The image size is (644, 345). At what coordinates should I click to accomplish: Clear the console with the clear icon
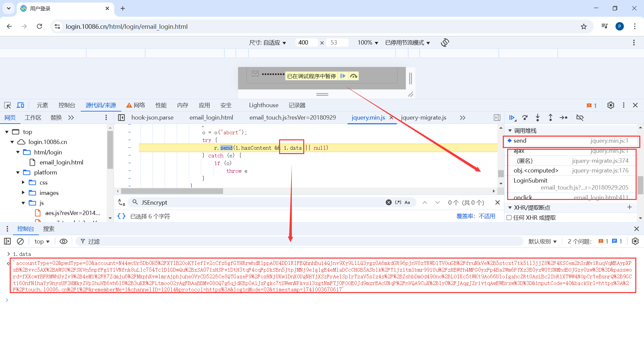[x=20, y=241]
